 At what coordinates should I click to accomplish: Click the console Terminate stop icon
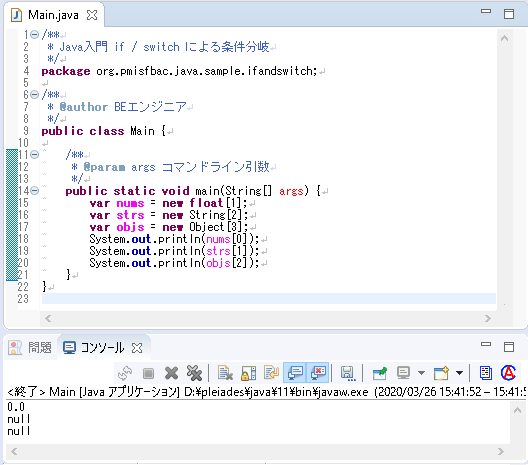point(148,373)
